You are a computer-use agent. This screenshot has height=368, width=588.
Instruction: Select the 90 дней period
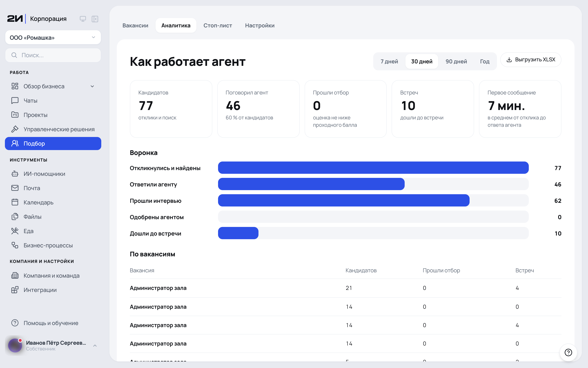pyautogui.click(x=456, y=61)
